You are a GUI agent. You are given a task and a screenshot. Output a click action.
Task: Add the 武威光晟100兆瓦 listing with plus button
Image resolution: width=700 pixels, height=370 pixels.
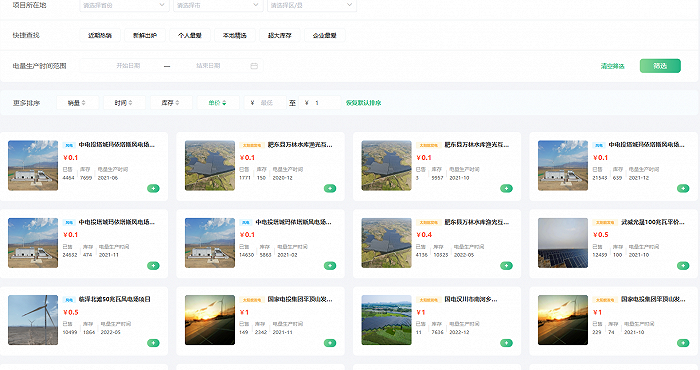tap(683, 266)
